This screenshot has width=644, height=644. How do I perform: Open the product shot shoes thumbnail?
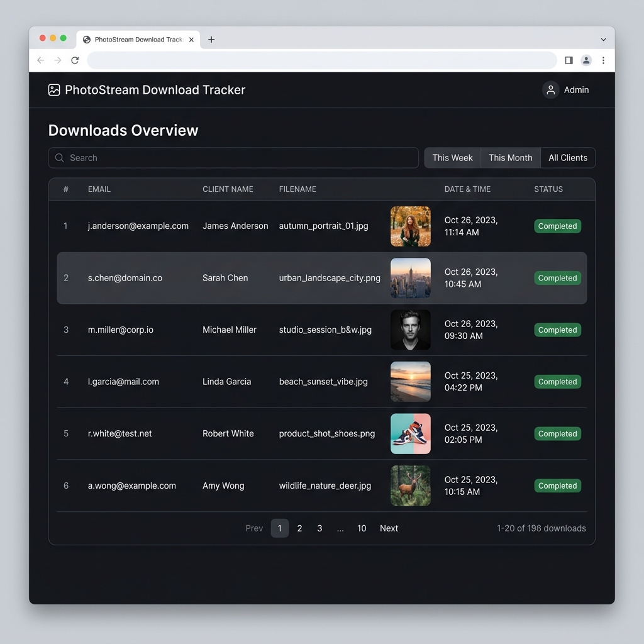pyautogui.click(x=410, y=434)
